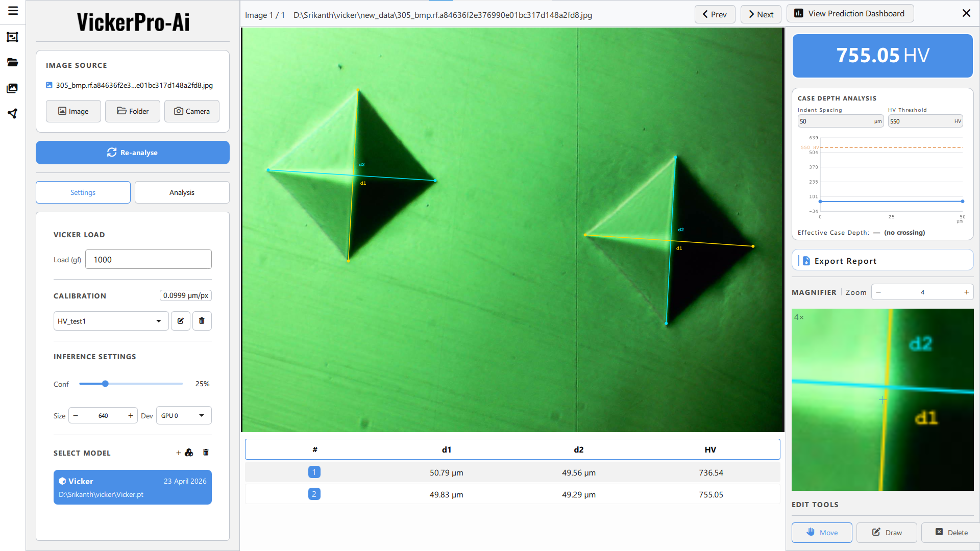Image resolution: width=980 pixels, height=551 pixels.
Task: Click the calibration value 0.0999 µm/px
Action: point(186,295)
